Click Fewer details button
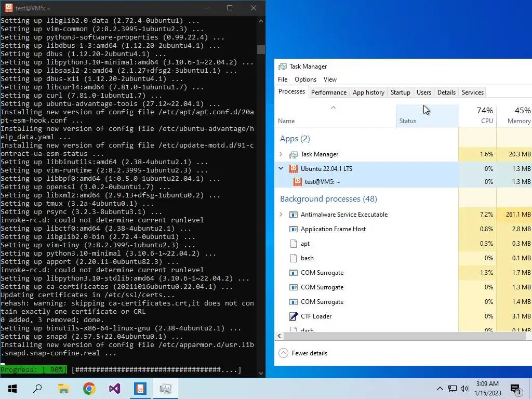532x399 pixels. tap(303, 353)
